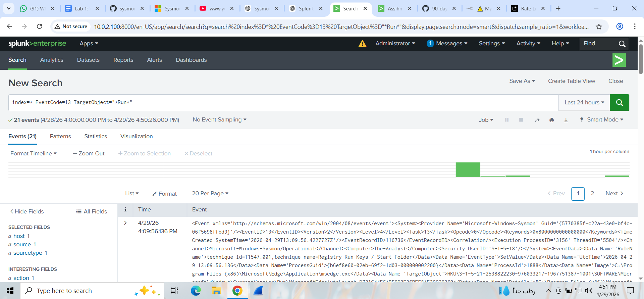Screen dimensions: 644x299
Task: Open Alerts in navigation bar
Action: (154, 60)
